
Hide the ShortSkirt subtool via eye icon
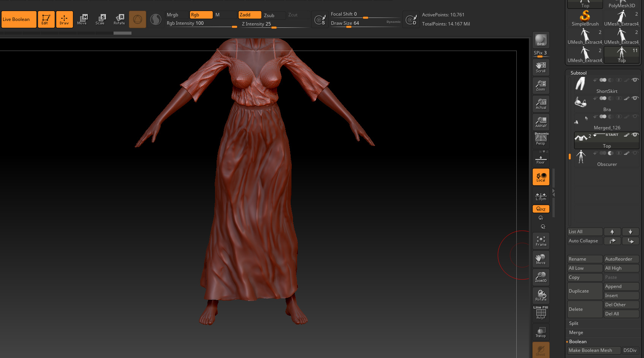point(635,80)
